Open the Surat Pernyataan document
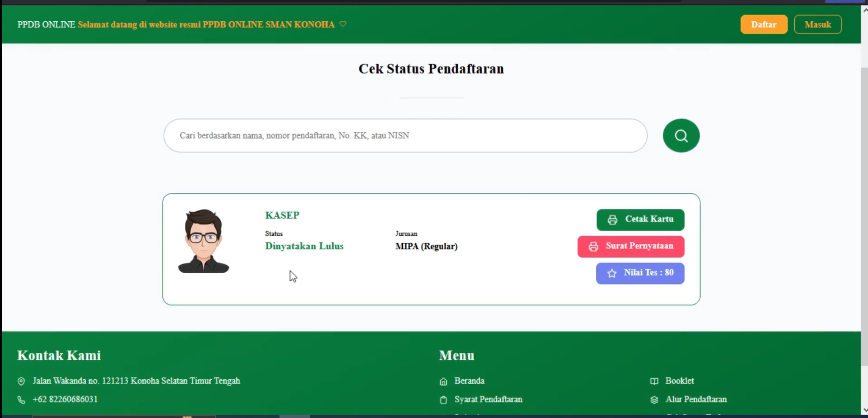The height and width of the screenshot is (418, 868). tap(631, 247)
